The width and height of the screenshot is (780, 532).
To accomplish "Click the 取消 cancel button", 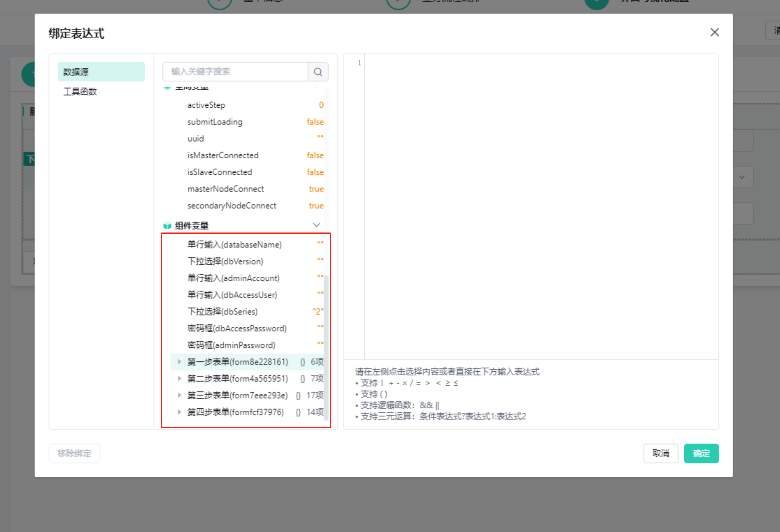I will pos(661,453).
